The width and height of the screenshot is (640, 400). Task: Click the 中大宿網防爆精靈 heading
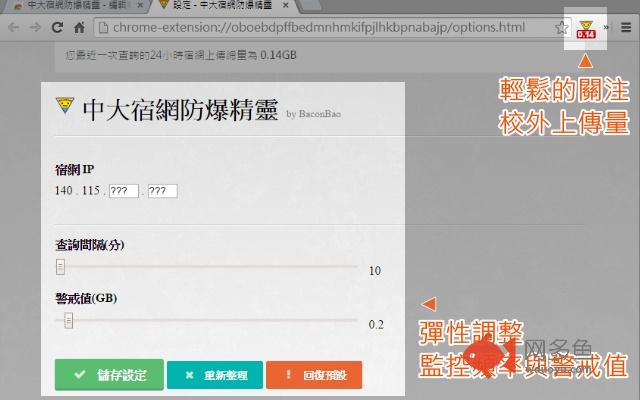(x=180, y=109)
